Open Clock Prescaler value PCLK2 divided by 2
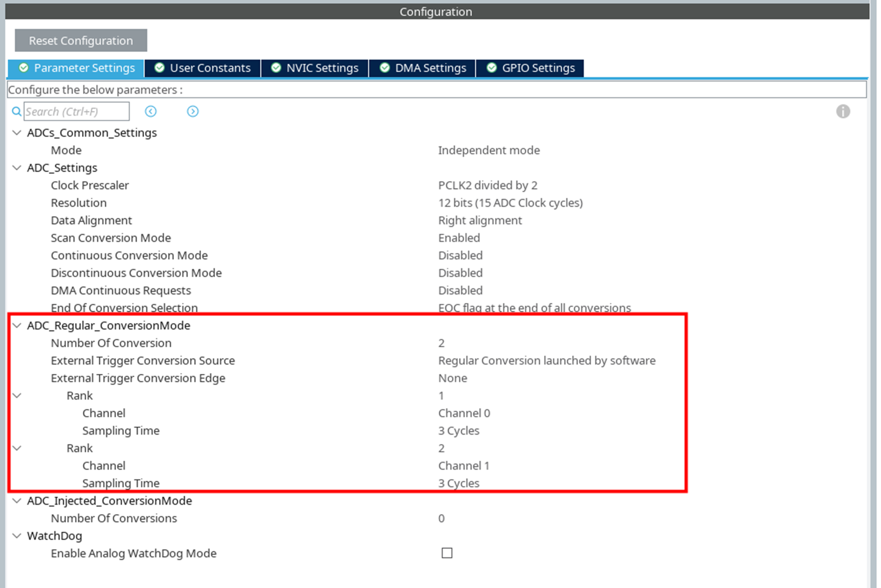The image size is (881, 588). [487, 185]
